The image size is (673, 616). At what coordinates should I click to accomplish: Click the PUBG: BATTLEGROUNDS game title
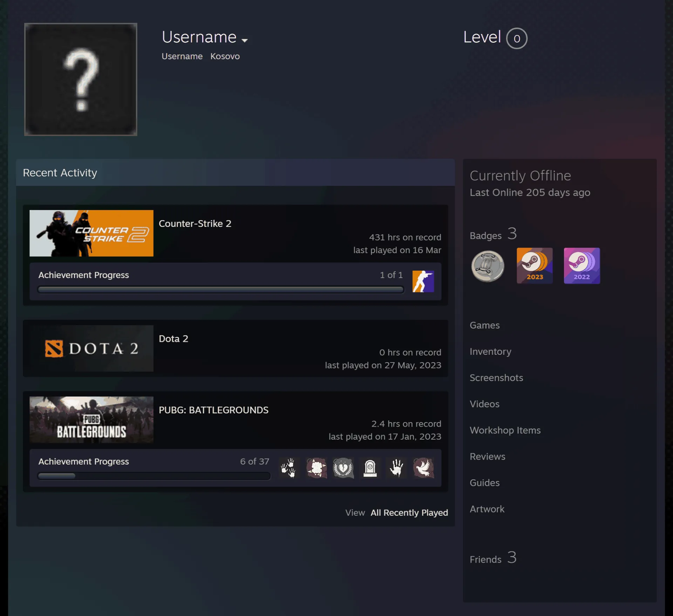(x=213, y=410)
